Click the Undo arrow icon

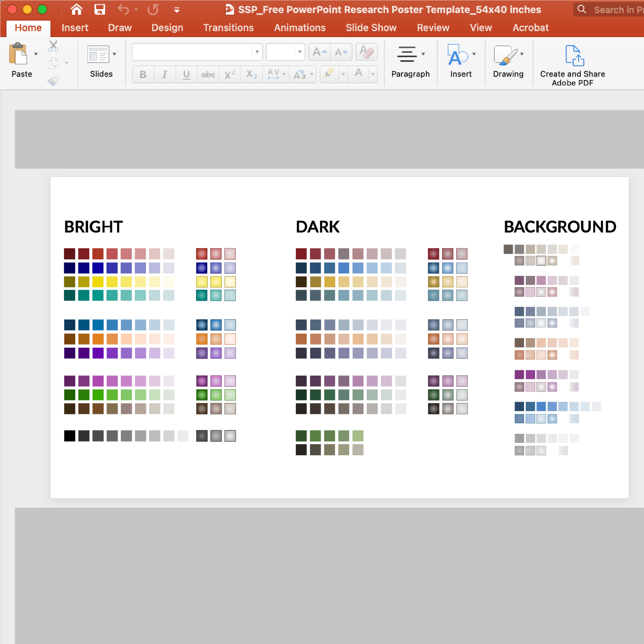point(123,9)
